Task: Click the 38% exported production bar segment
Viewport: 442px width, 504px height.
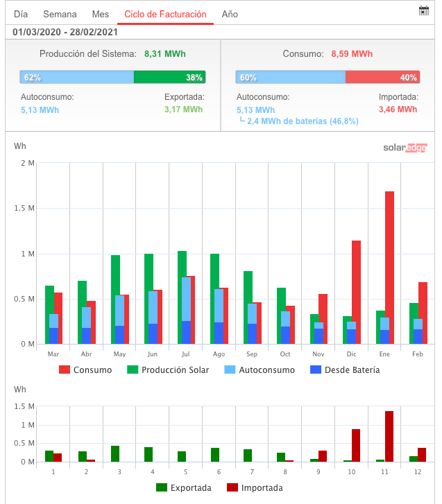Action: [169, 77]
